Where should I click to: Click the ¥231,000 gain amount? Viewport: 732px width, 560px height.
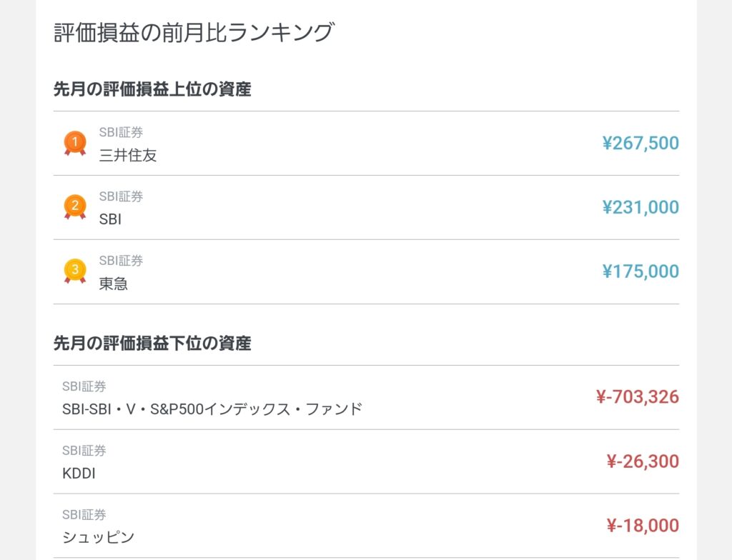click(x=640, y=208)
